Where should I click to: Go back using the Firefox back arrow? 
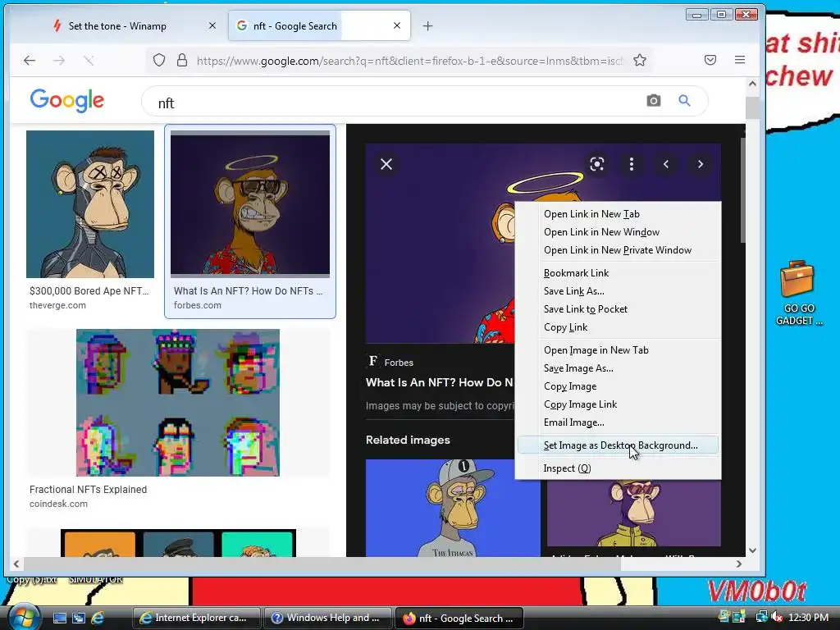[30, 61]
